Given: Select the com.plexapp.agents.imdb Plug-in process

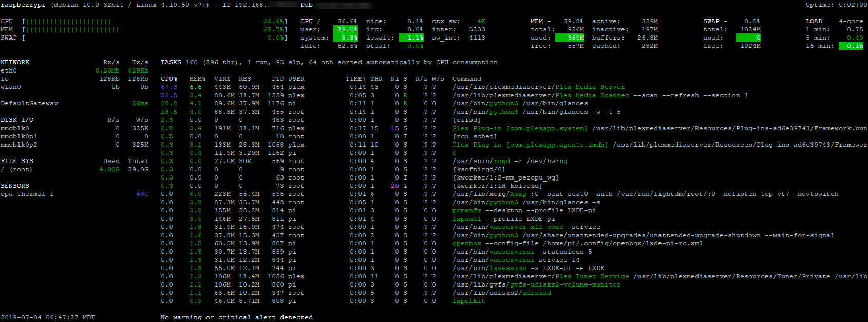Looking at the screenshot, I should click(514, 145).
